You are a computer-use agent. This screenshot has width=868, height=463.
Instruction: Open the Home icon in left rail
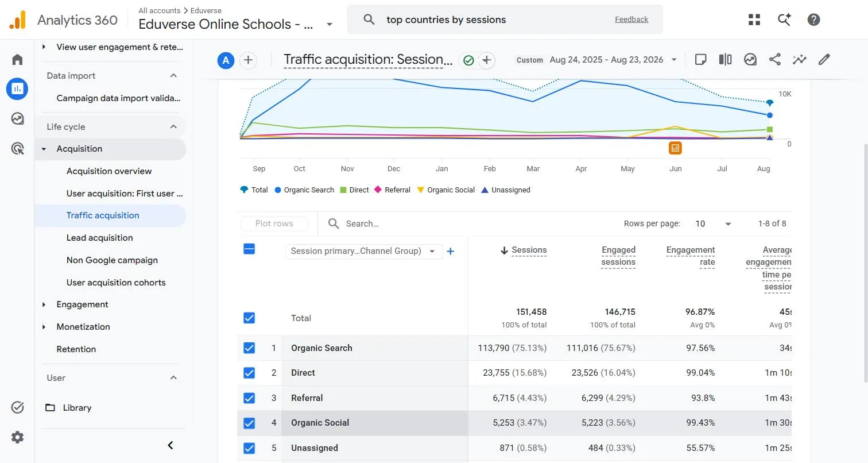pyautogui.click(x=17, y=59)
